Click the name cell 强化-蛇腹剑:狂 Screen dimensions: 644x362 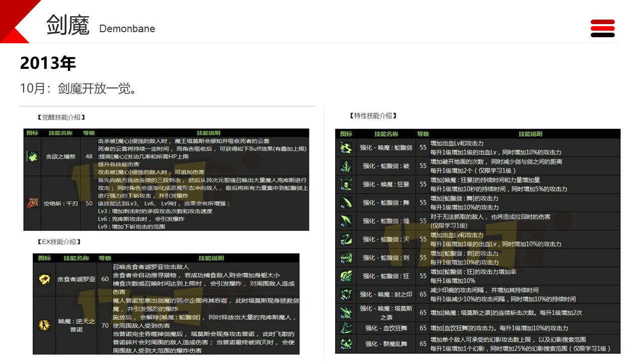point(386,276)
